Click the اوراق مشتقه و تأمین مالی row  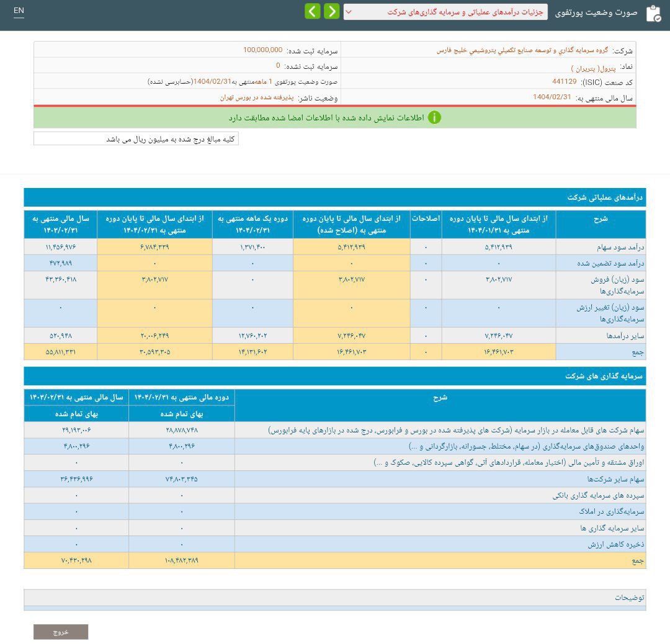[334, 462]
